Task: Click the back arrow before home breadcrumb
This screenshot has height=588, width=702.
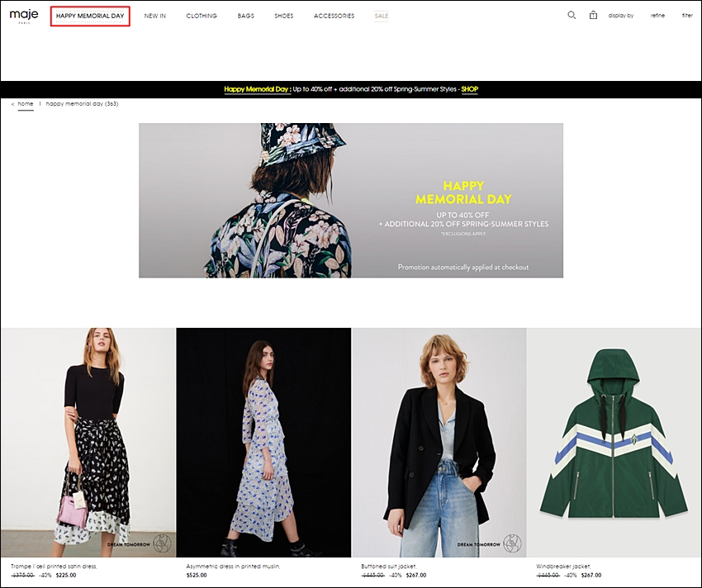Action: click(12, 104)
